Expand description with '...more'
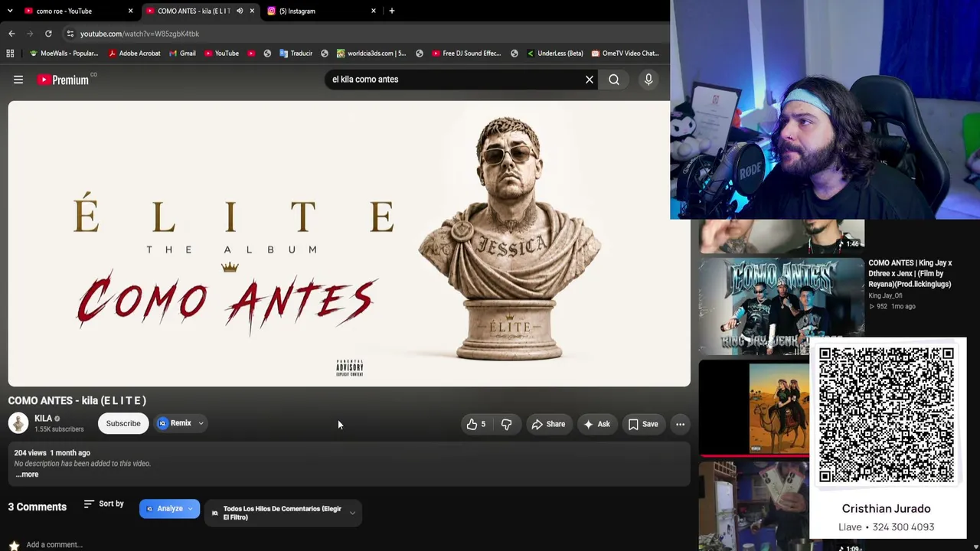The width and height of the screenshot is (980, 551). coord(27,474)
